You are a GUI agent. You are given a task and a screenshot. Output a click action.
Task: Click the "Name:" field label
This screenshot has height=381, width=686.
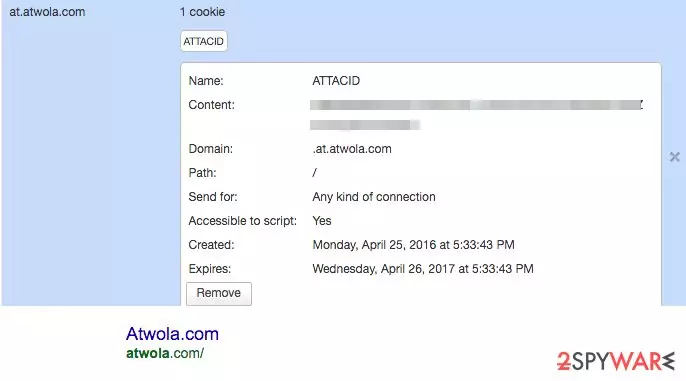206,80
